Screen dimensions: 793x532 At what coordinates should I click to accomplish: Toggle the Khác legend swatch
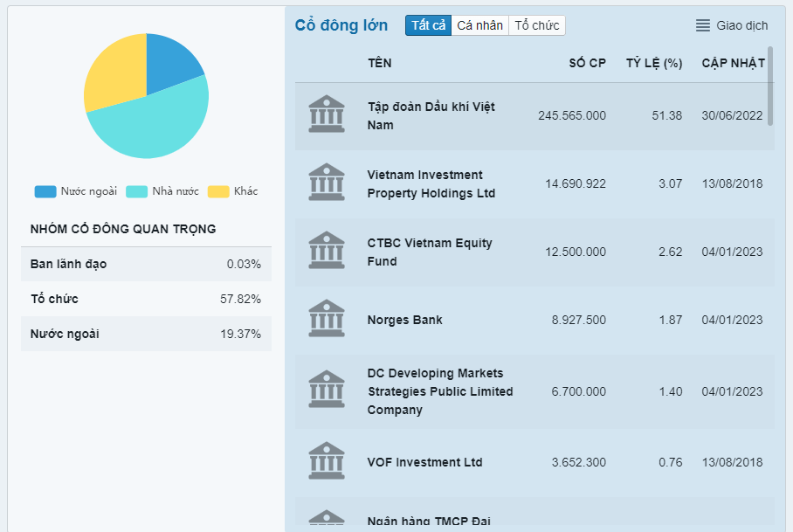[x=218, y=191]
